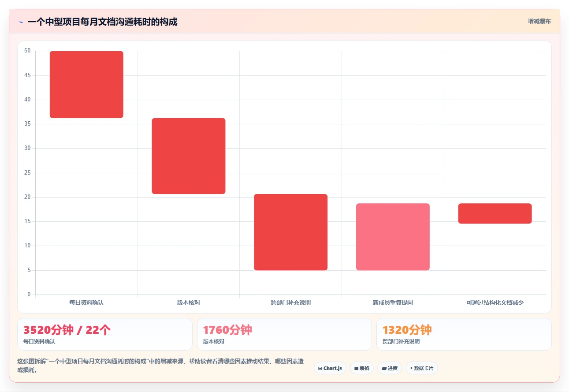Image resolution: width=569 pixels, height=392 pixels.
Task: Click the 跨部门补充说明 caption under 1320分钟
Action: tap(401, 341)
